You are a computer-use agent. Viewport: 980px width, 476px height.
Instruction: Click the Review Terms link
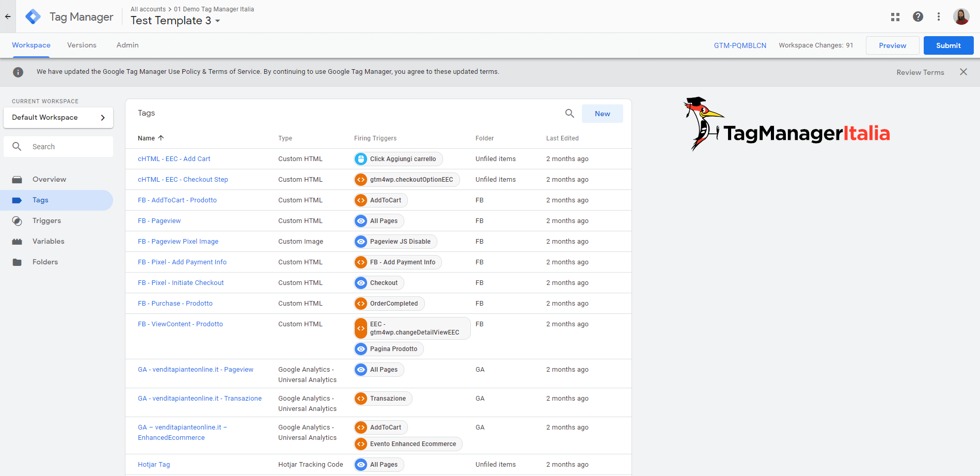(920, 72)
